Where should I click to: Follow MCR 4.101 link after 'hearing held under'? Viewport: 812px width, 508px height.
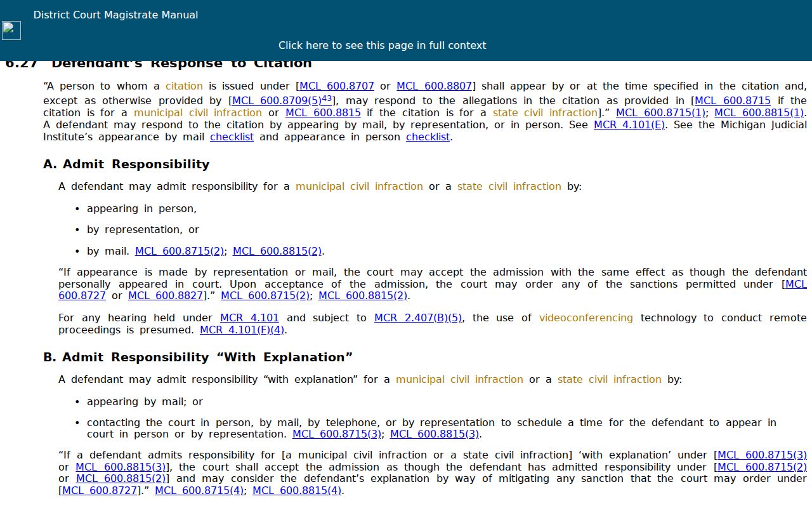click(x=249, y=318)
